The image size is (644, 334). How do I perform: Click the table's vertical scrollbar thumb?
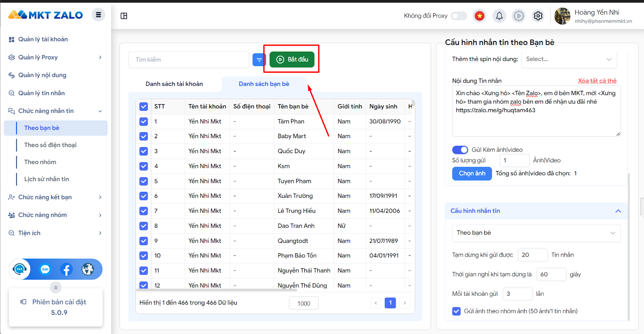point(413,103)
